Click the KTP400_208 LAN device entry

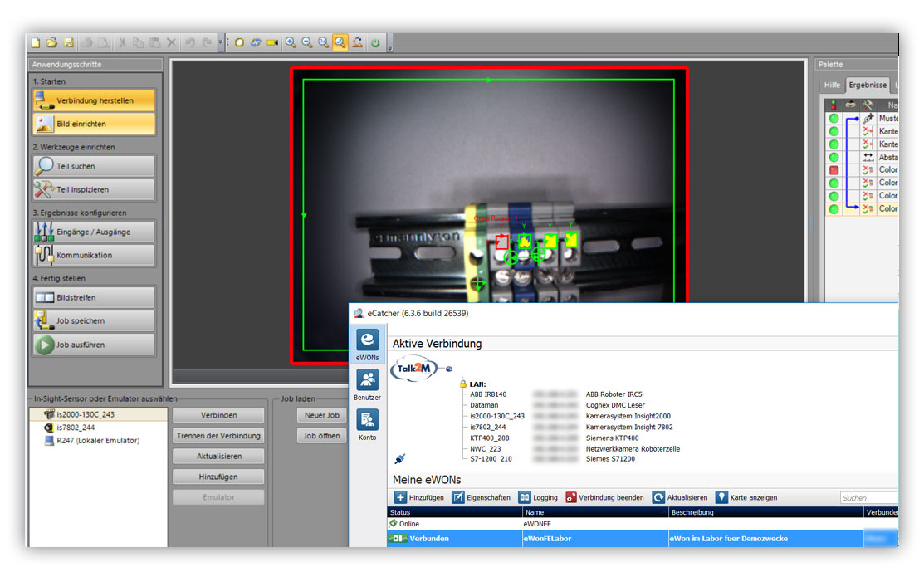coord(489,438)
